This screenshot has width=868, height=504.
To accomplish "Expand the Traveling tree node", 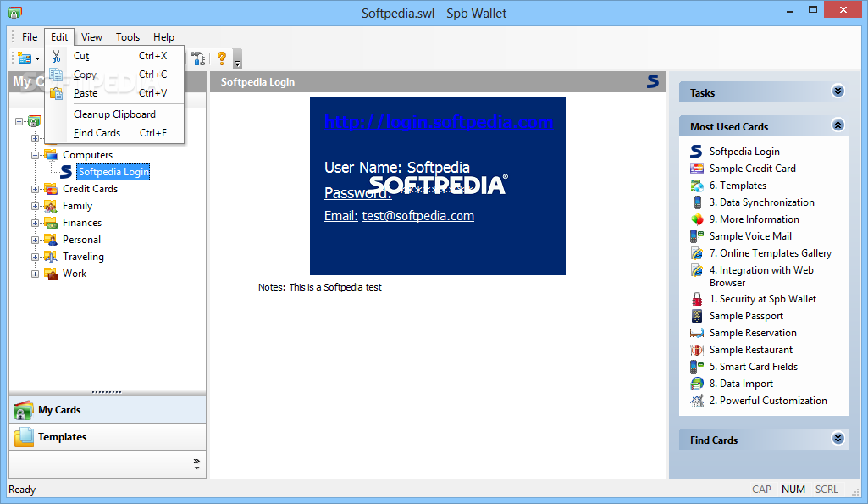I will 35,257.
